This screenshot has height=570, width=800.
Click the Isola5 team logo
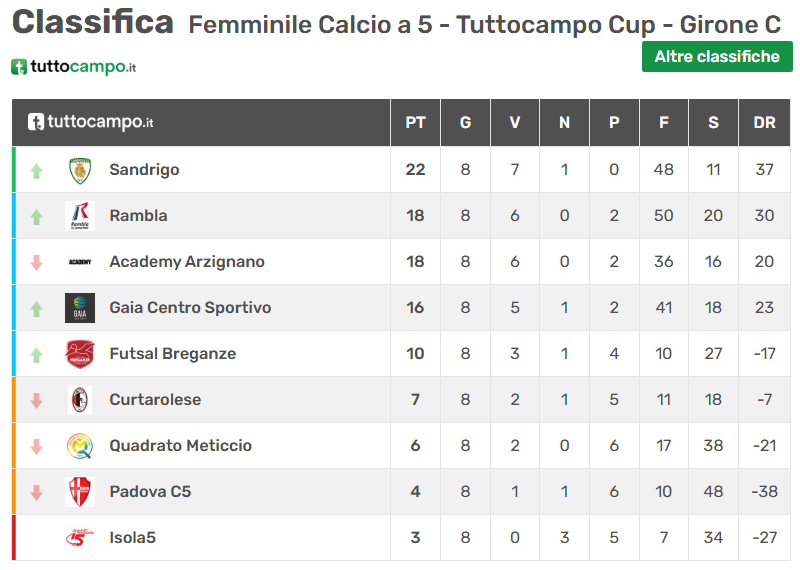pos(80,538)
